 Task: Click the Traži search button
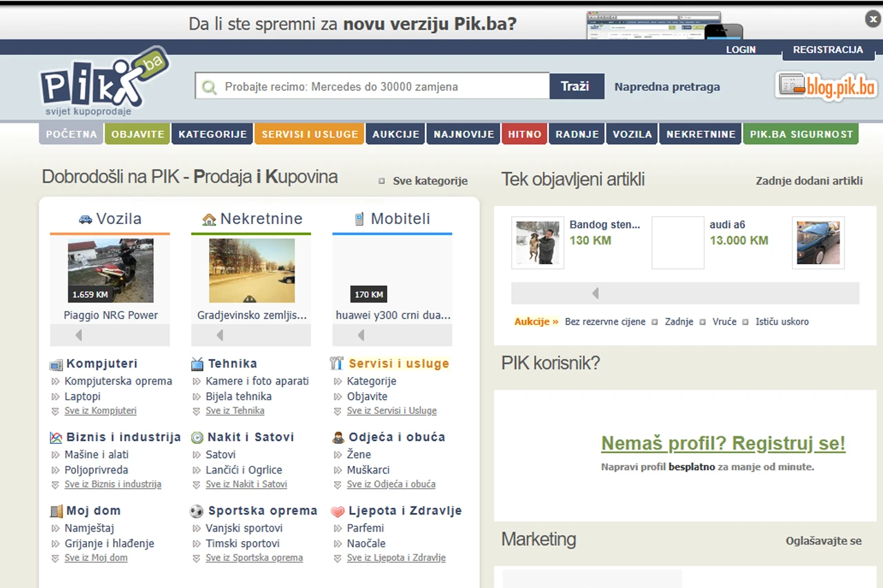(577, 86)
